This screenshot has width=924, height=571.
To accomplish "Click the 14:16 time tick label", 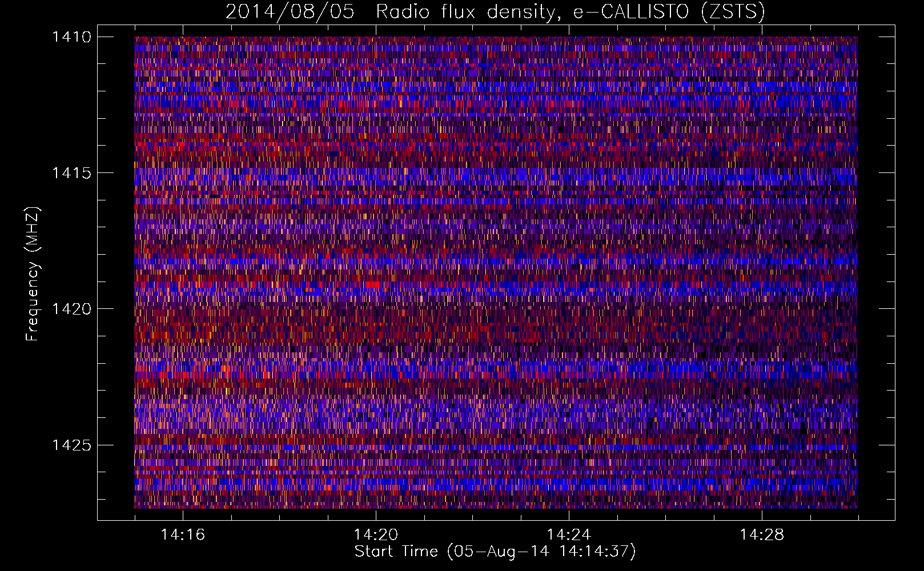I will tap(183, 534).
